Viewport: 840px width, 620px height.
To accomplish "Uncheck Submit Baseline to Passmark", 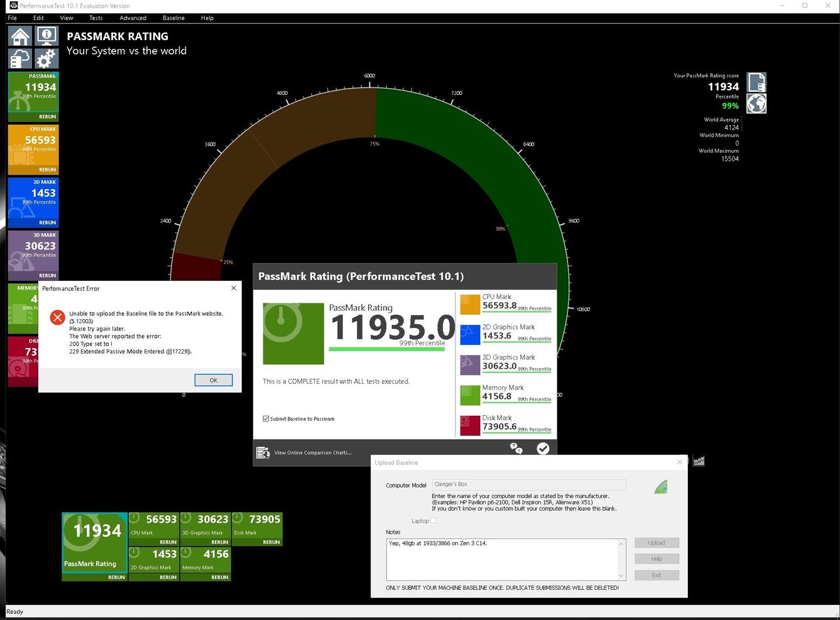I will click(266, 418).
